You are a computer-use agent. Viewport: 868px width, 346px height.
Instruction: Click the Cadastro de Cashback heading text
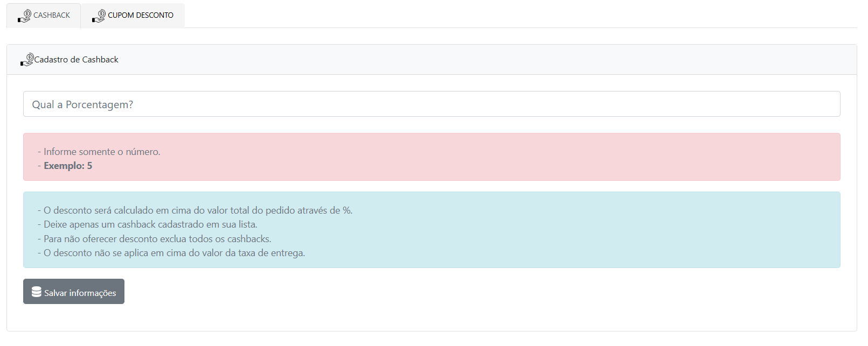[x=76, y=60]
